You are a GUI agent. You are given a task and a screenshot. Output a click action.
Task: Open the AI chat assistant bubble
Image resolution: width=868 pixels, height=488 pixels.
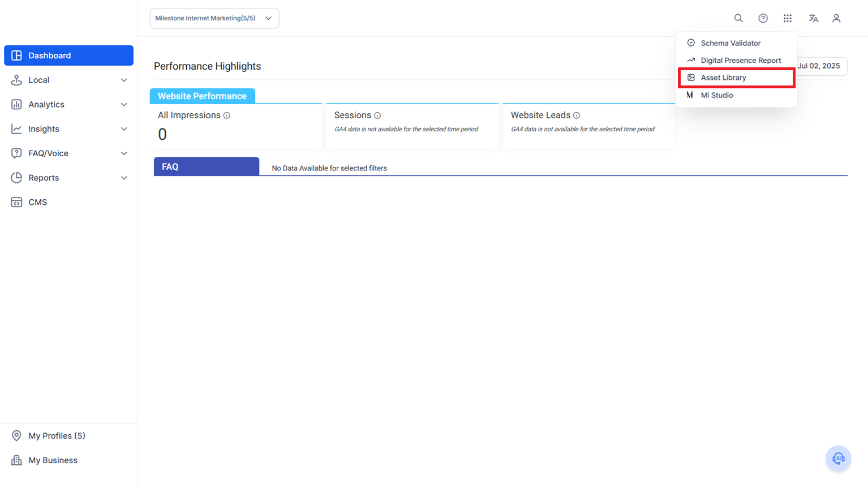838,458
